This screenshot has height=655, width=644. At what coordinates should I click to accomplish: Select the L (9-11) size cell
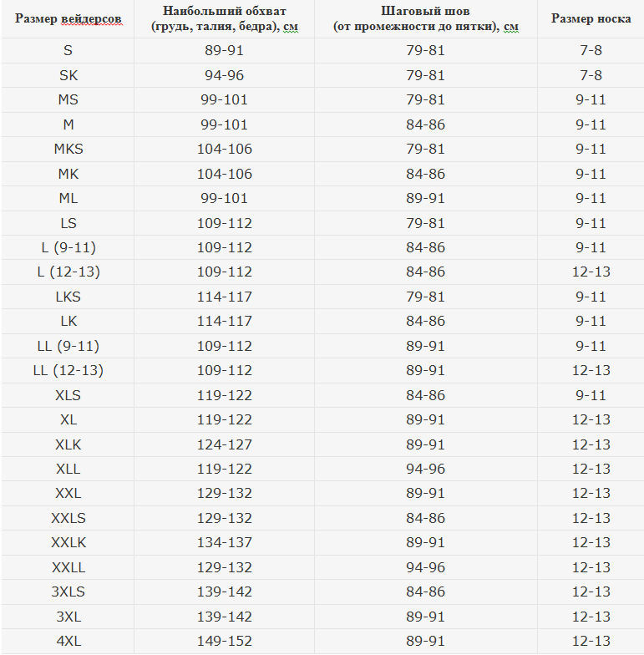(68, 247)
